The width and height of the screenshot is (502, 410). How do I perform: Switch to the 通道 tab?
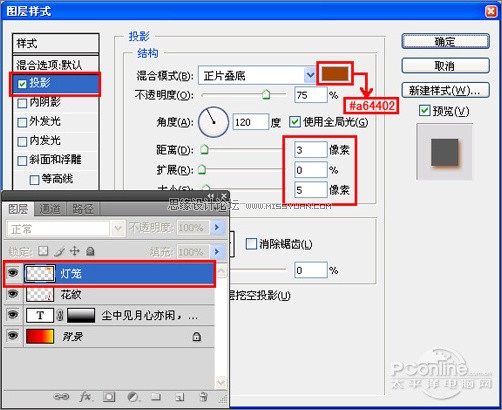click(50, 209)
